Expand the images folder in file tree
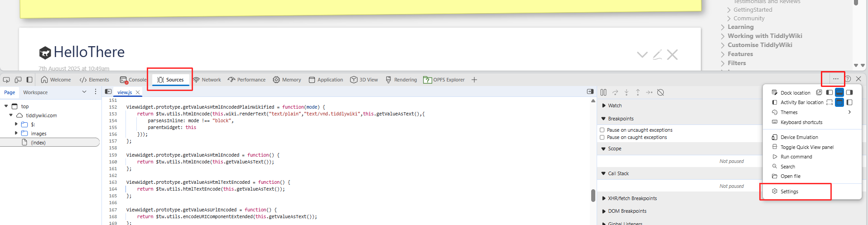 tap(16, 134)
